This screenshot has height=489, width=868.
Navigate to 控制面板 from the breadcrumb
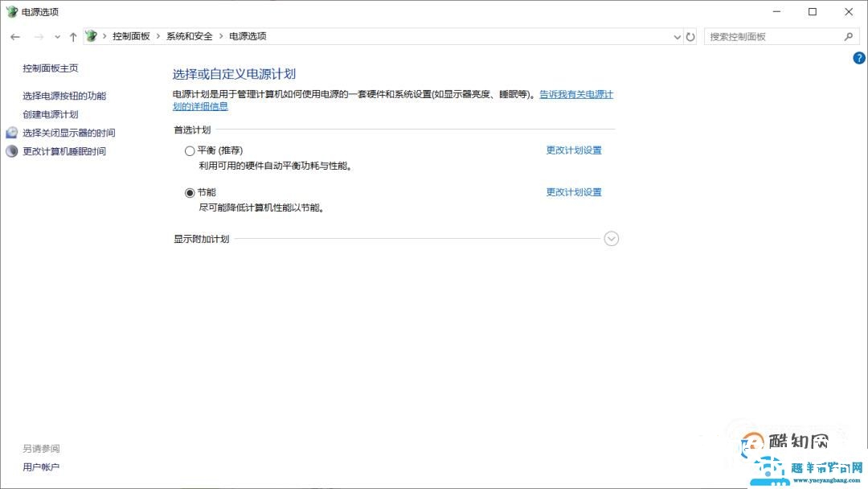coord(131,36)
